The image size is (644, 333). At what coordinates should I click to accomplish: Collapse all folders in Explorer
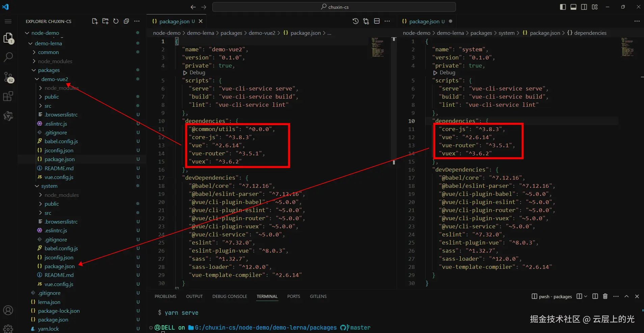[126, 21]
